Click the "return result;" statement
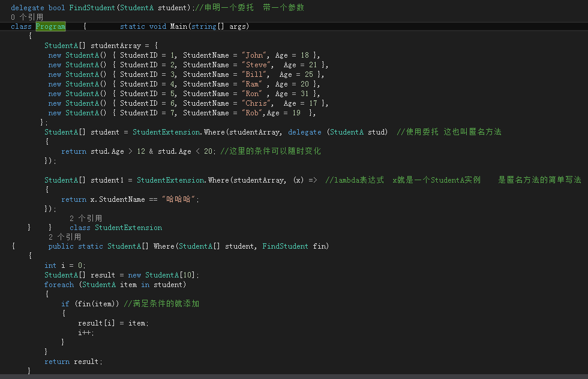The width and height of the screenshot is (588, 379). click(73, 362)
